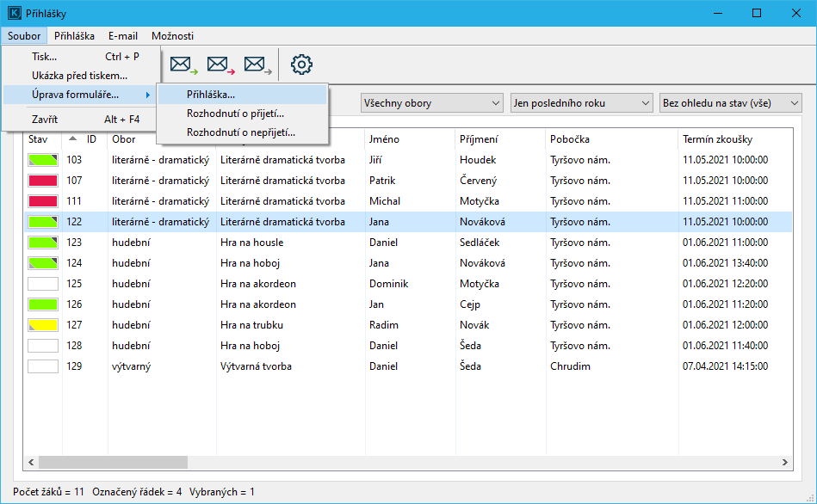
Task: Click the green status icon for ID 103
Action: coord(42,160)
